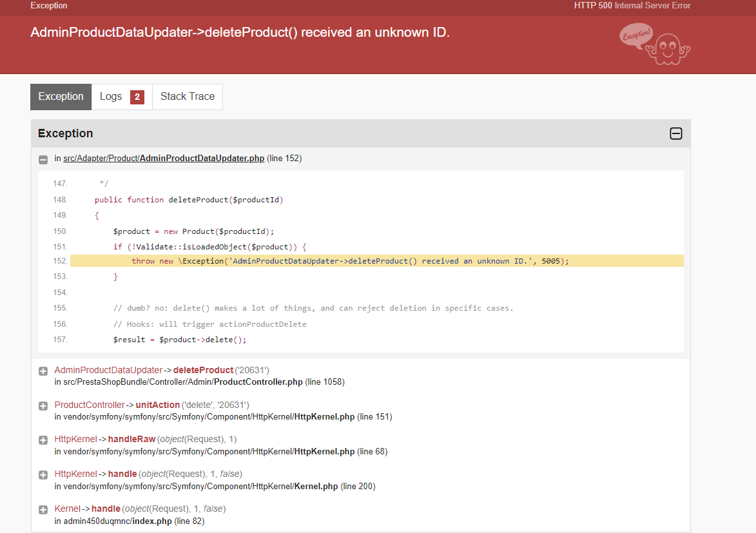Click the deleteProduct method name in trace
The image size is (756, 533).
click(x=203, y=370)
